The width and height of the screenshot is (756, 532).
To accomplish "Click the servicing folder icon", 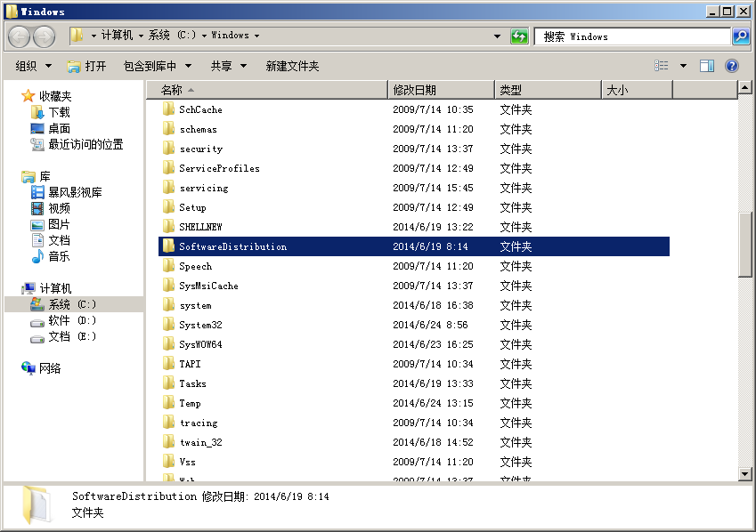I will click(168, 188).
